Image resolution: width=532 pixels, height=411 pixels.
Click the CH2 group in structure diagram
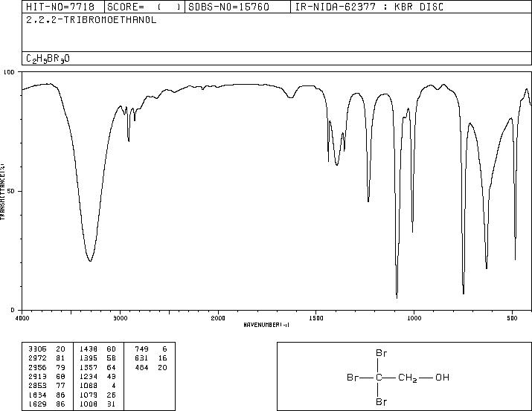pos(408,378)
